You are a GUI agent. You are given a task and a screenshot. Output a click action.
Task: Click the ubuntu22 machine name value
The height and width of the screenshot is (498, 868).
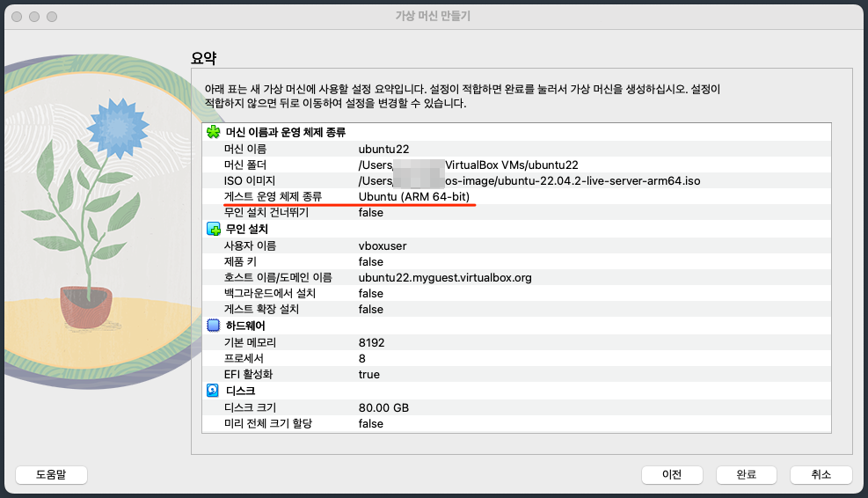point(383,149)
